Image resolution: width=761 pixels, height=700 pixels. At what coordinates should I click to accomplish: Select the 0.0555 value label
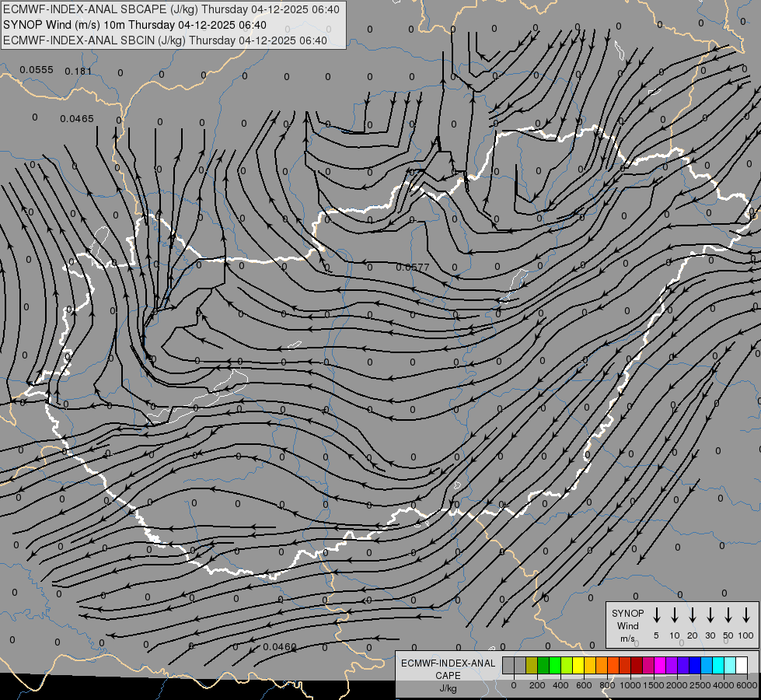37,70
